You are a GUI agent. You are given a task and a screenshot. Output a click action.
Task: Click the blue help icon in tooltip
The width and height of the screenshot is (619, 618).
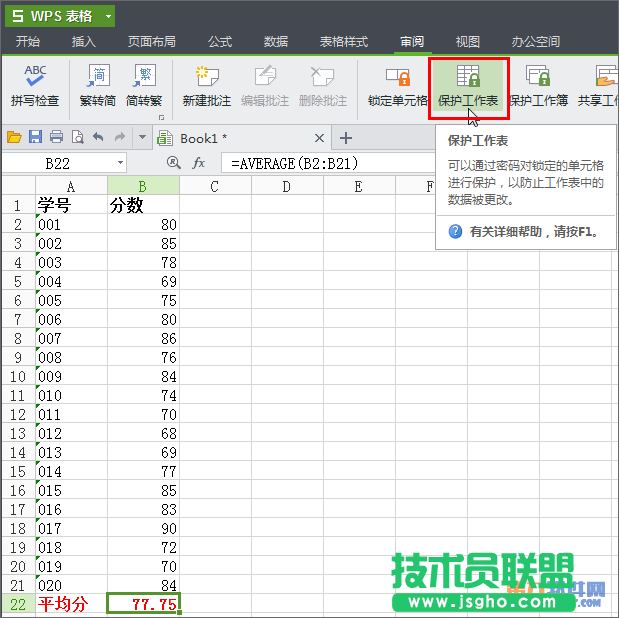455,231
